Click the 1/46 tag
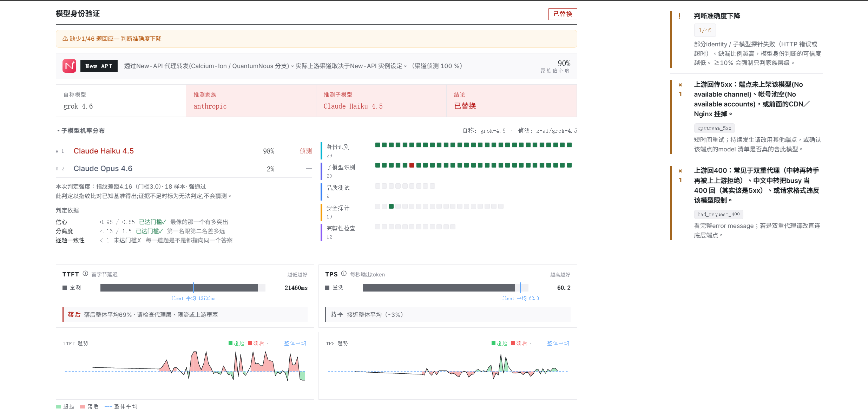The width and height of the screenshot is (868, 412). point(705,31)
